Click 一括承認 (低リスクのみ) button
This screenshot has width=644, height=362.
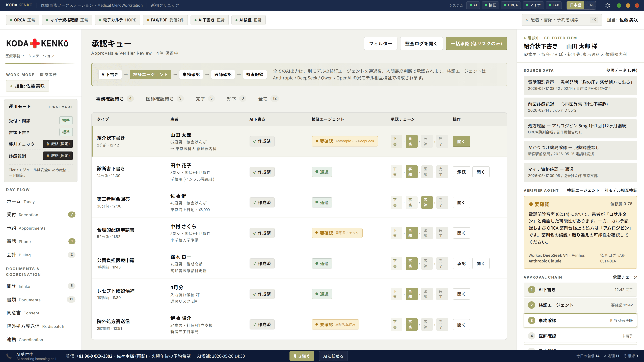(x=476, y=43)
